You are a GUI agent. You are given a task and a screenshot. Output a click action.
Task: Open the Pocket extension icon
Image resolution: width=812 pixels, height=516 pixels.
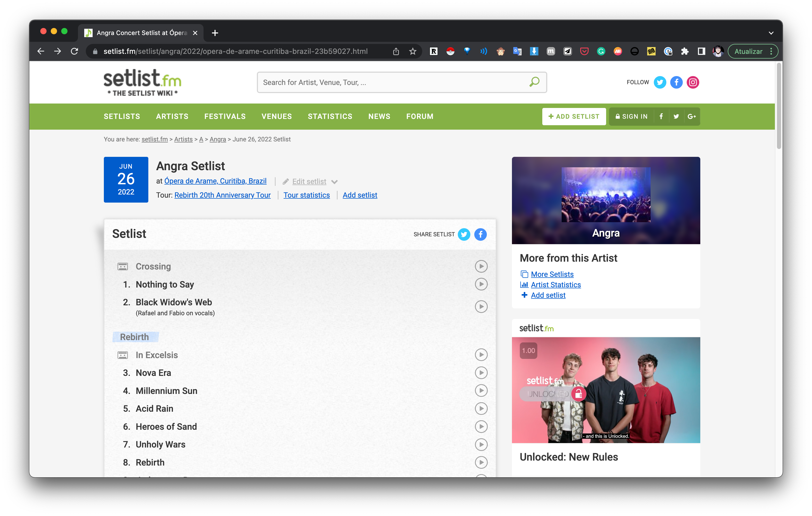point(584,51)
